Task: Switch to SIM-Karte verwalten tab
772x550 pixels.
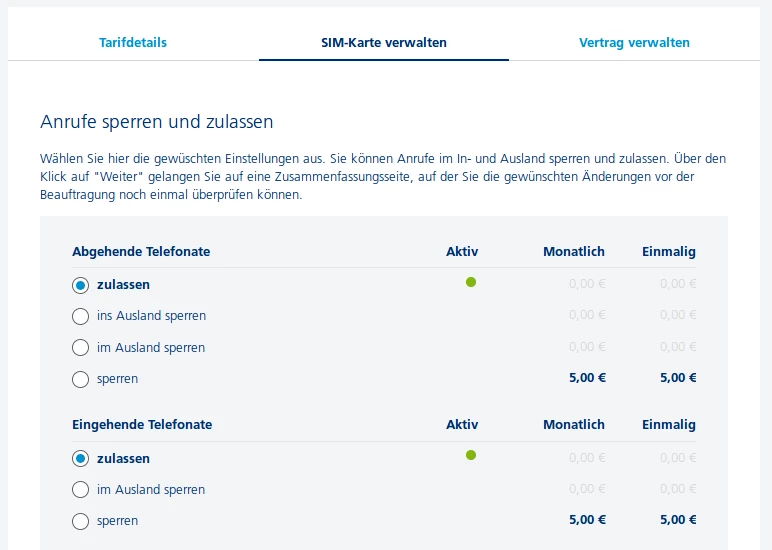Action: click(384, 43)
